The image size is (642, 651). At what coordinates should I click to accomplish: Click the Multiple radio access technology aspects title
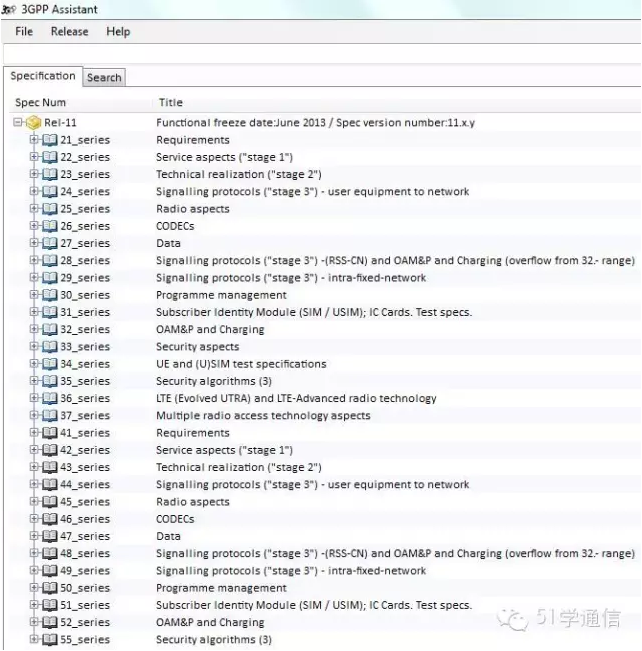(263, 416)
